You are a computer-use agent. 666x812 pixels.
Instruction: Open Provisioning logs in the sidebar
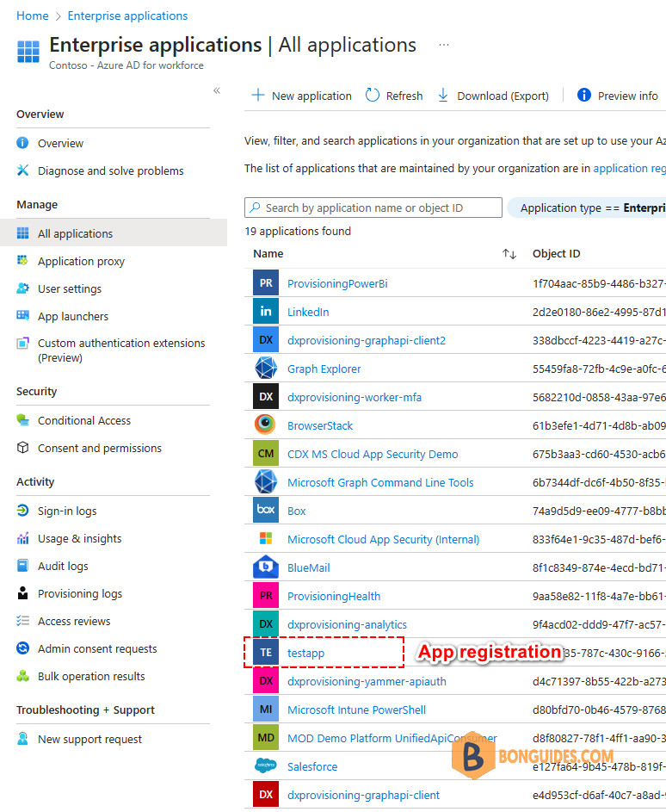coord(80,593)
